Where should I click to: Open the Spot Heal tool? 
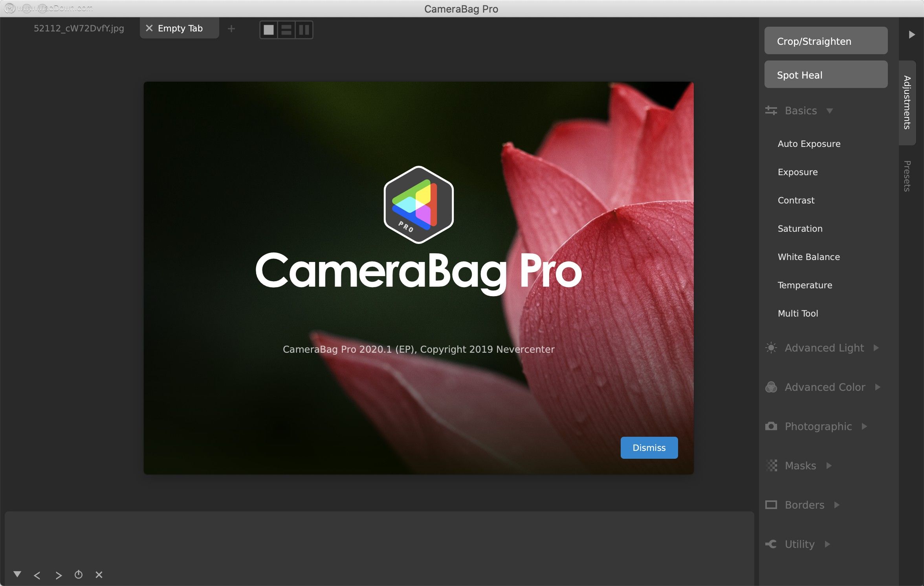click(826, 75)
